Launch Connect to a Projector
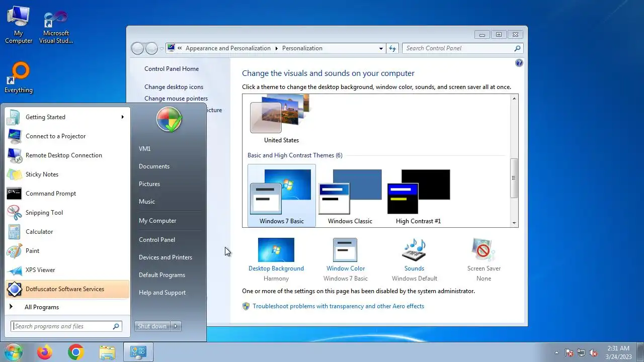Screen dimensions: 644x362 point(67,136)
